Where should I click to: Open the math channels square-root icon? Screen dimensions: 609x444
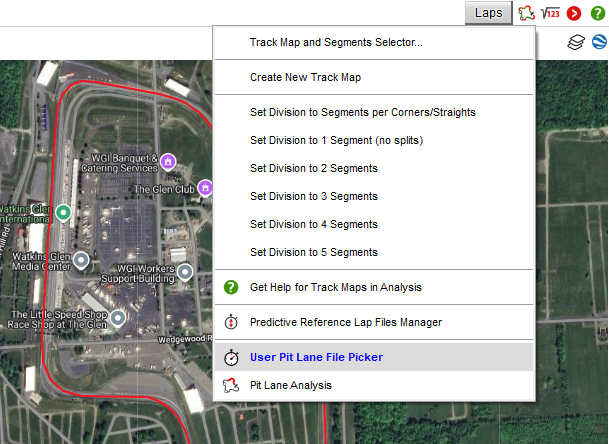[x=550, y=13]
